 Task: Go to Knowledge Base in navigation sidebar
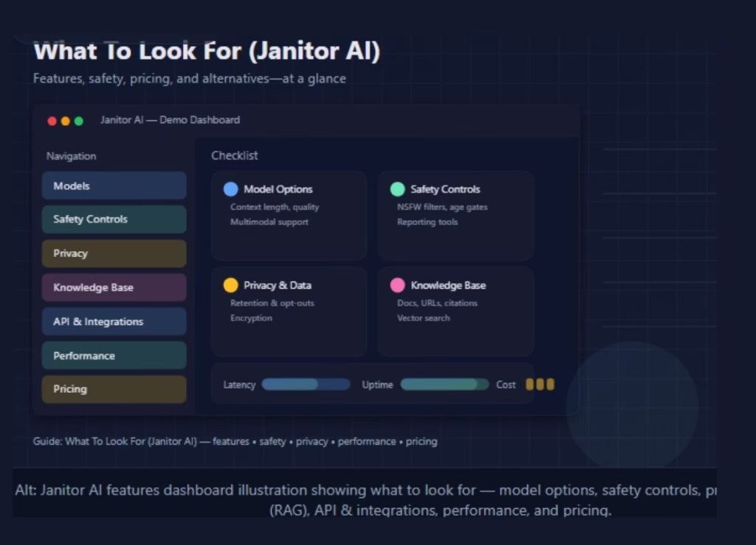coord(114,287)
